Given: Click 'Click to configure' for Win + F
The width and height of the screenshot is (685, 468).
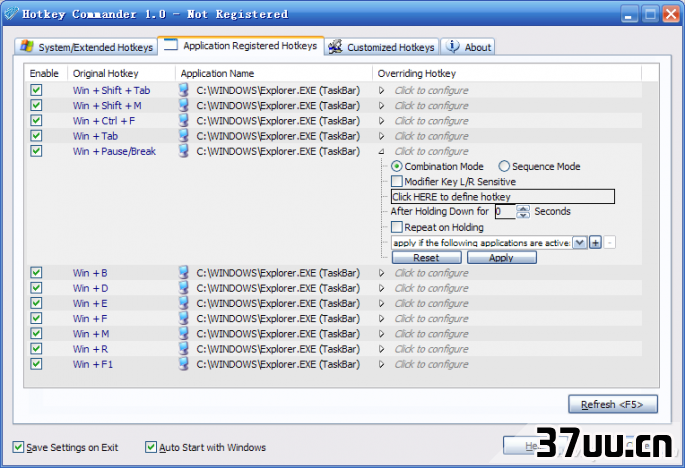Looking at the screenshot, I should [x=432, y=319].
